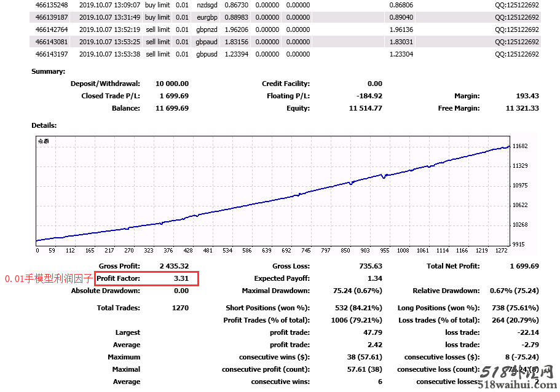
Task: Click order number 466142764
Action: tap(52, 29)
